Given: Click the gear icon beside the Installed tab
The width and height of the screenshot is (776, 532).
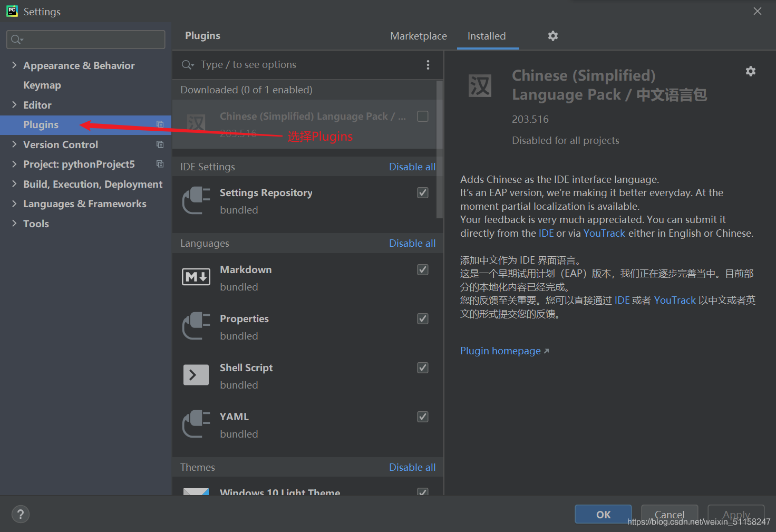Looking at the screenshot, I should click(x=552, y=36).
